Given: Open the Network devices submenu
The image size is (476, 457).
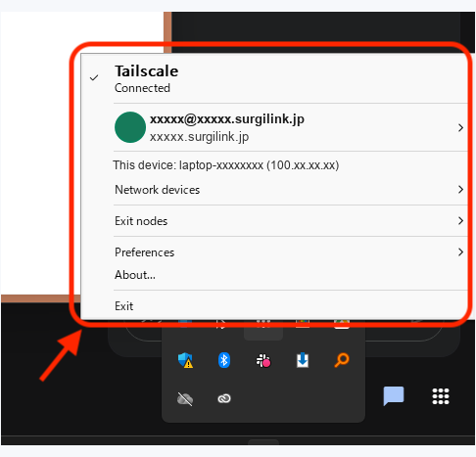Looking at the screenshot, I should (x=274, y=190).
